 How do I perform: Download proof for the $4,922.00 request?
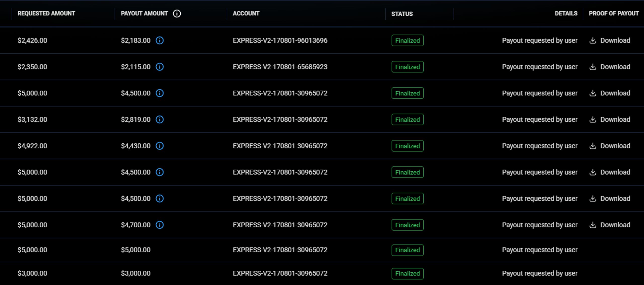(x=610, y=146)
